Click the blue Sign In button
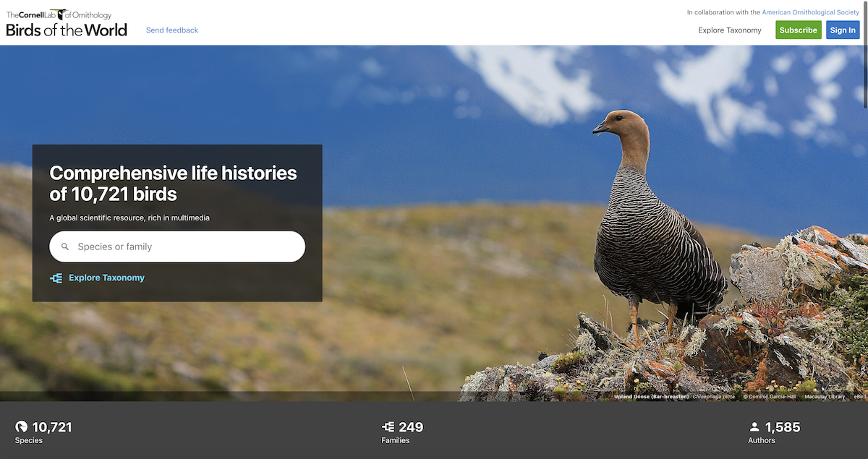The height and width of the screenshot is (459, 868). pyautogui.click(x=843, y=30)
